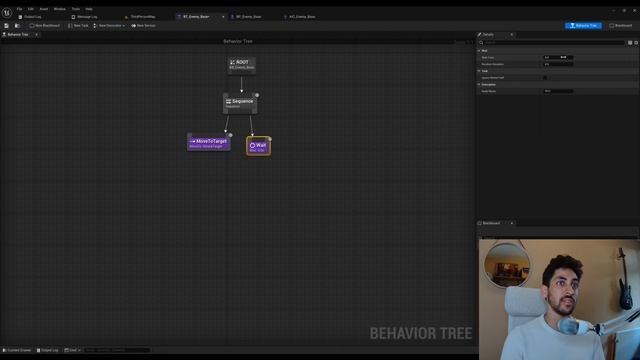Close the Details panel tab
Viewport: 640px width, 360px height.
(x=511, y=35)
